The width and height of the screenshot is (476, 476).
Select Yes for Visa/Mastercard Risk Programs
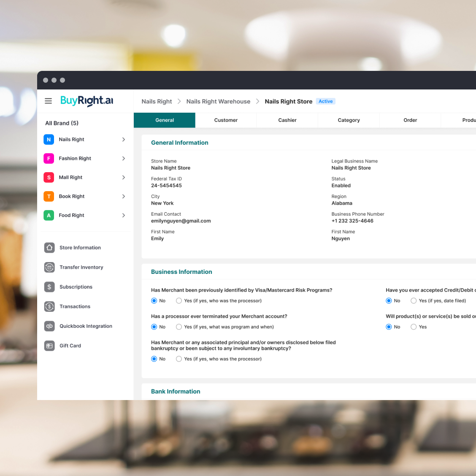pos(179,301)
